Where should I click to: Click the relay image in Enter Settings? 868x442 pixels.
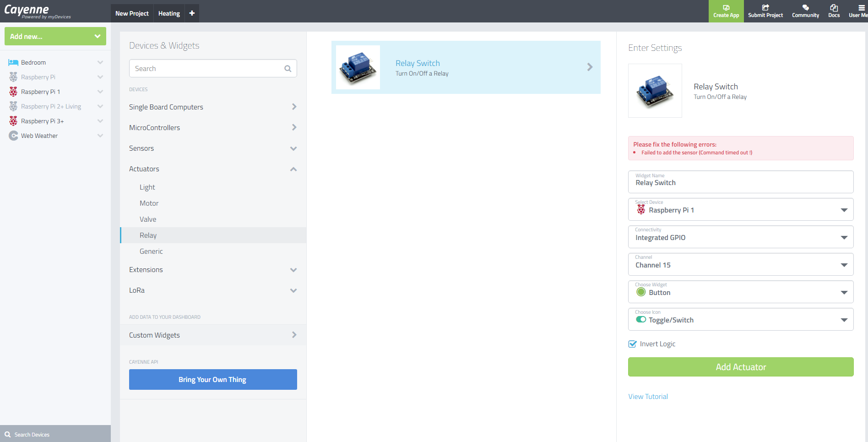pyautogui.click(x=655, y=91)
